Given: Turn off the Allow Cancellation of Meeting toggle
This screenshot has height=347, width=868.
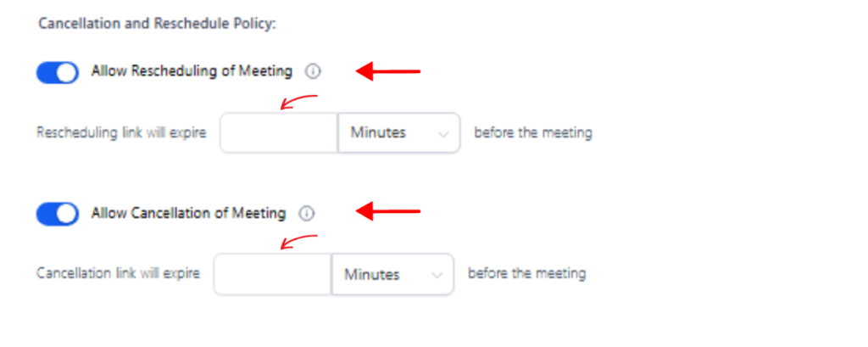Looking at the screenshot, I should (58, 214).
